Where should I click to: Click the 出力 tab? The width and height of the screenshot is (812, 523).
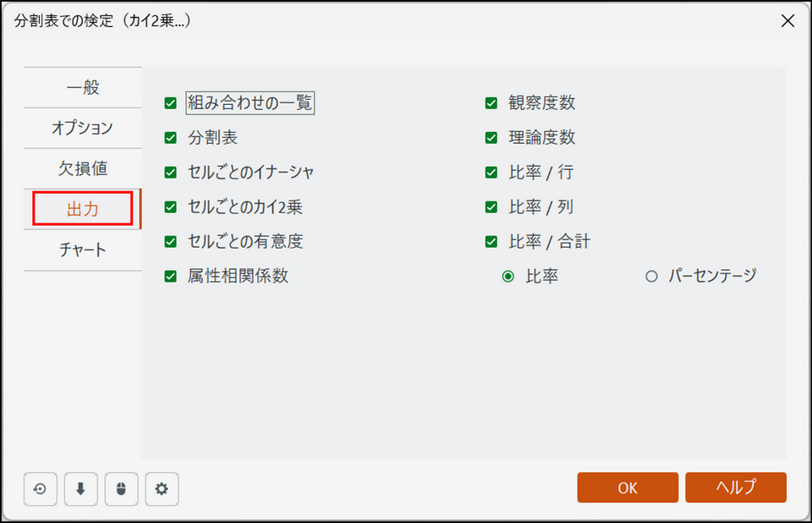83,209
